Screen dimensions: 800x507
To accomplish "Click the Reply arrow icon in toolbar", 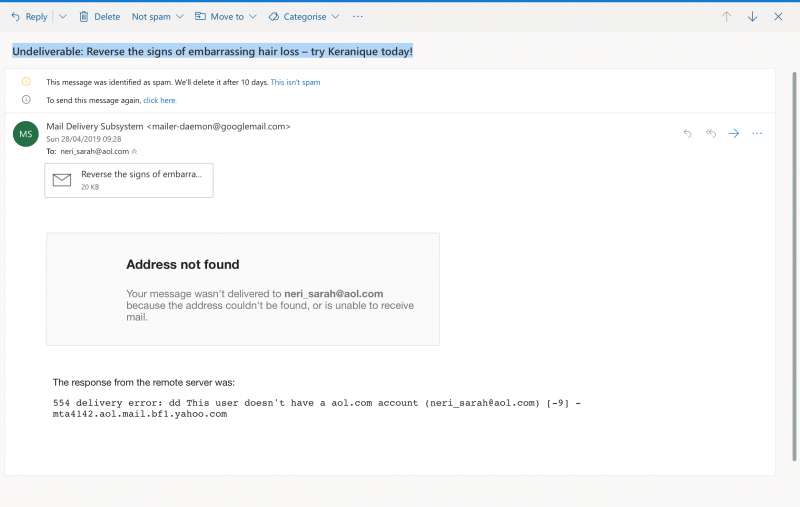I will coord(15,17).
